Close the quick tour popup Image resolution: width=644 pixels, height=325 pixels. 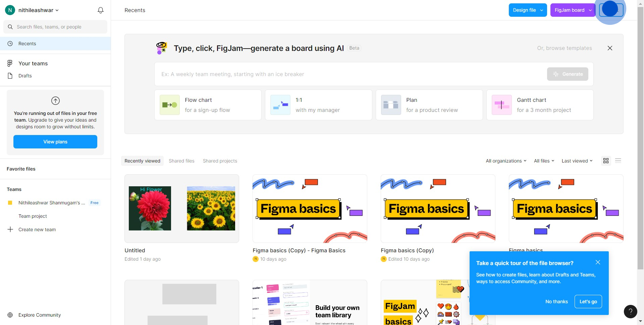[598, 262]
